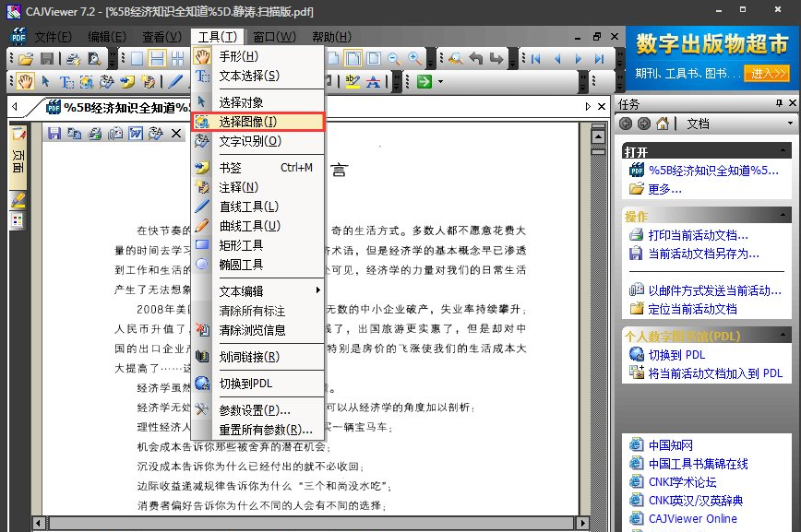
Task: Select continuous page layout icon
Action: [157, 59]
